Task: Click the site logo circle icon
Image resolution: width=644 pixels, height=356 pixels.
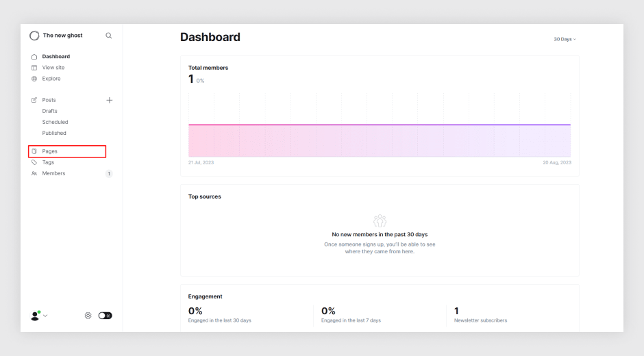Action: pyautogui.click(x=34, y=36)
